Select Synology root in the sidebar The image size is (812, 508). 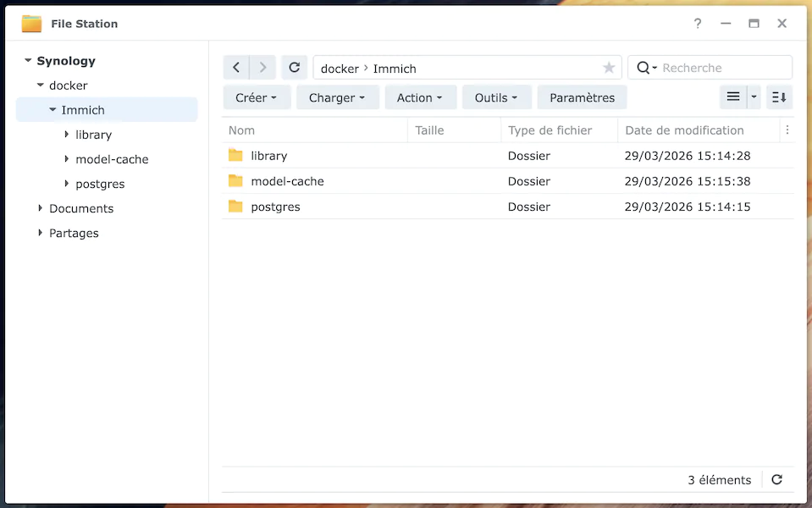(x=66, y=61)
